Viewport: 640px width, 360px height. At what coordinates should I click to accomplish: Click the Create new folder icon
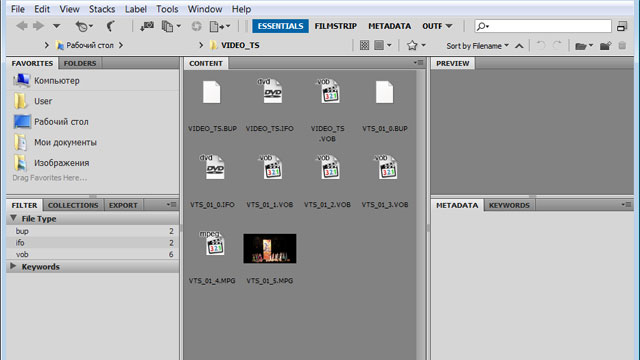(x=605, y=46)
